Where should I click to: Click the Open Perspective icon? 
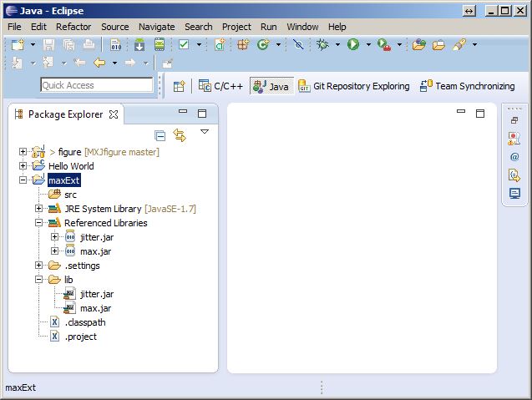(179, 85)
